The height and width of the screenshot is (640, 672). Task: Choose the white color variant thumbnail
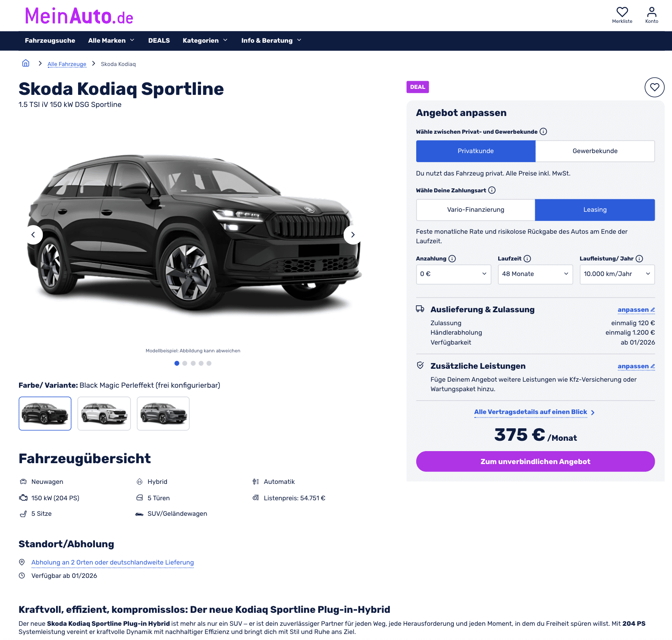click(104, 414)
